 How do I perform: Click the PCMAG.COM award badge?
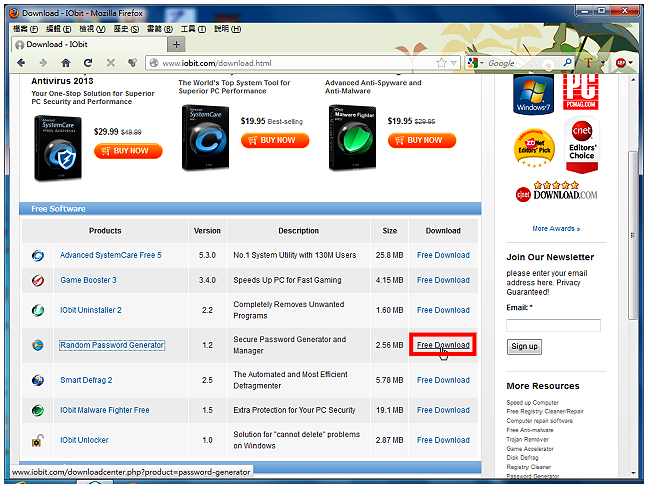pyautogui.click(x=581, y=92)
